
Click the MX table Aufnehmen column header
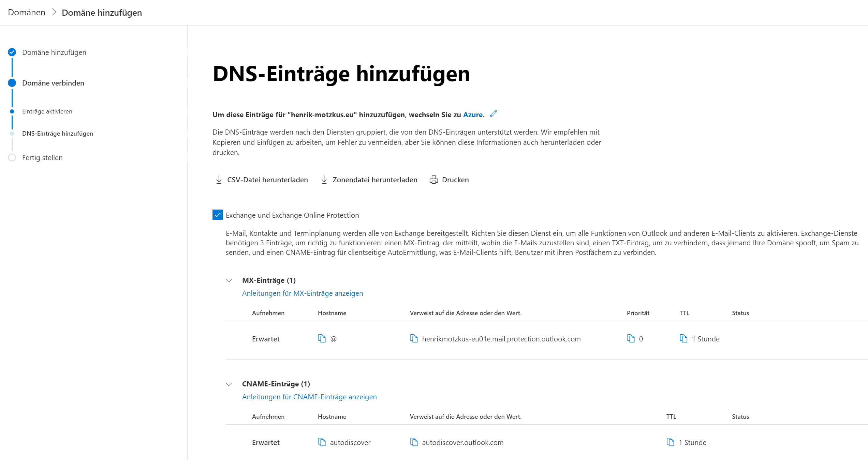point(268,313)
